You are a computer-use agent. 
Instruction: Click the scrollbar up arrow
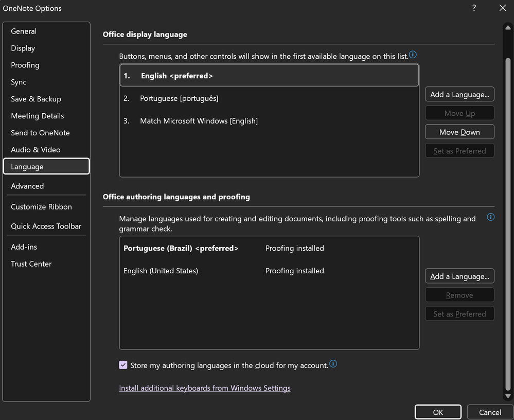(508, 28)
